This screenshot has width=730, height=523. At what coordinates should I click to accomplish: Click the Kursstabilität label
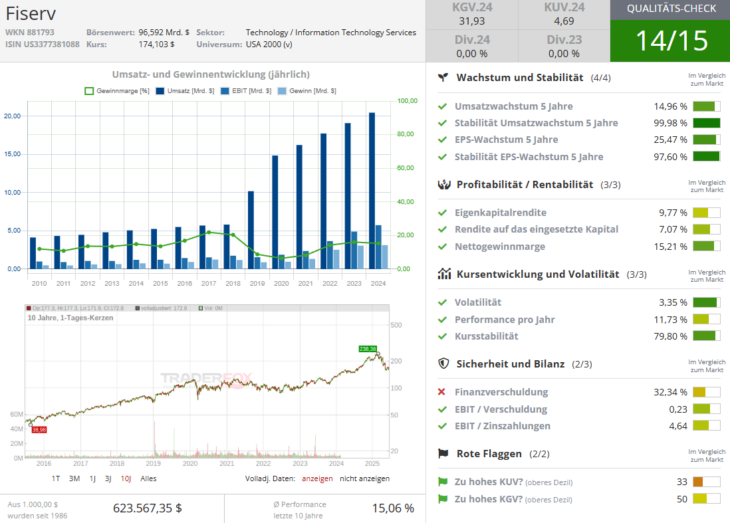pyautogui.click(x=486, y=336)
